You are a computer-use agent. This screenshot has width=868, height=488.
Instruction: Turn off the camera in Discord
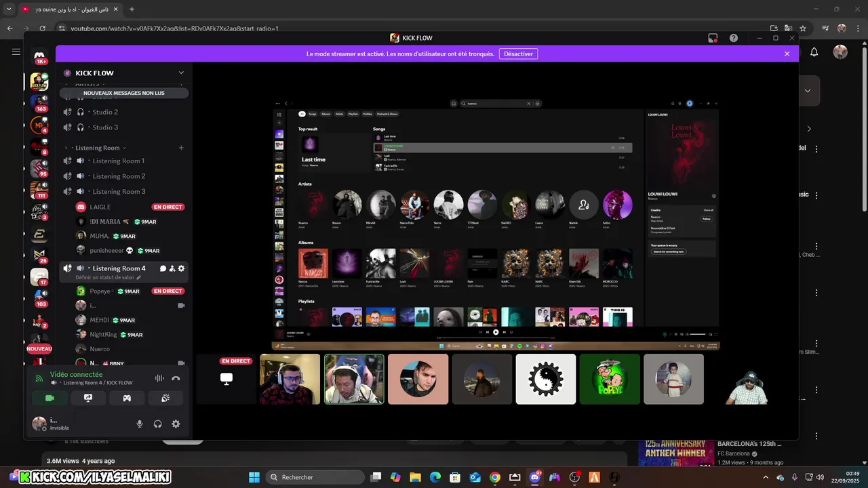click(50, 398)
